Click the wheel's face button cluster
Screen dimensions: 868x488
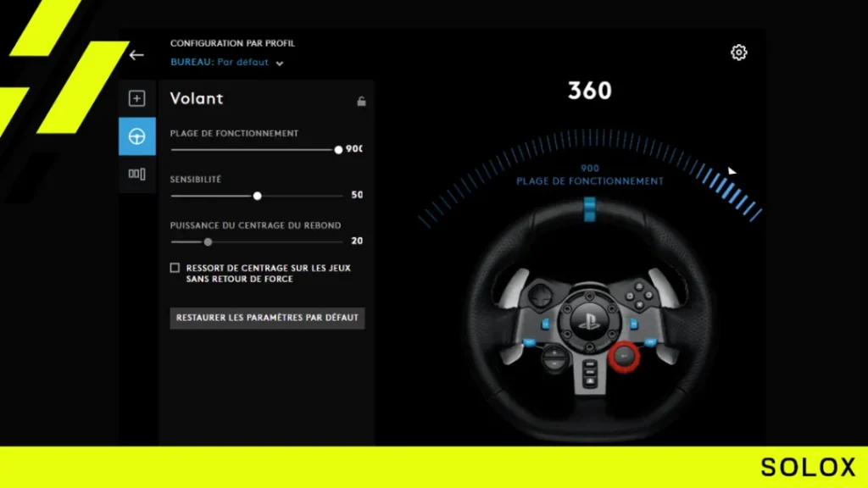point(639,296)
